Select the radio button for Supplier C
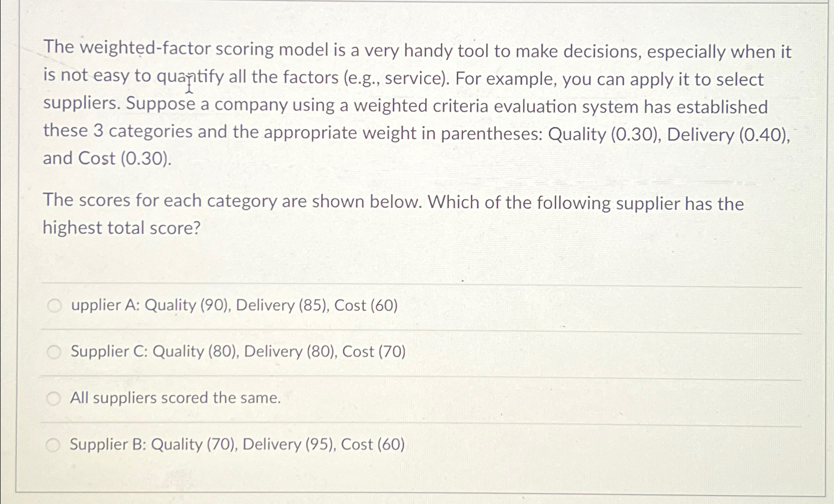The image size is (834, 504). pos(55,352)
